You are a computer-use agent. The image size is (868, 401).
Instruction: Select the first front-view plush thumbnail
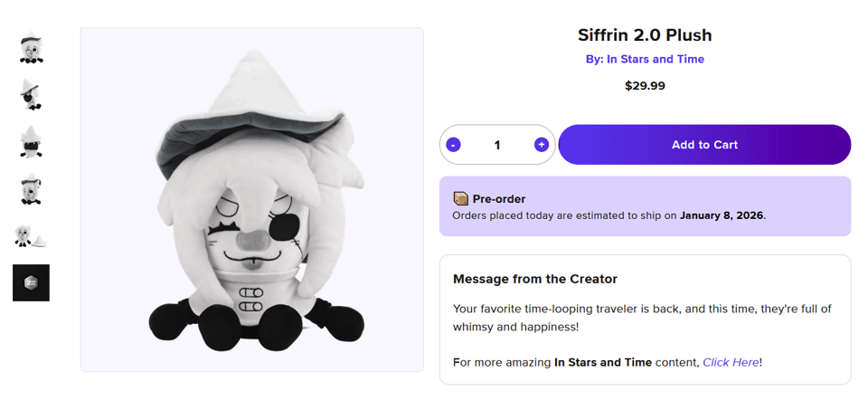point(31,49)
